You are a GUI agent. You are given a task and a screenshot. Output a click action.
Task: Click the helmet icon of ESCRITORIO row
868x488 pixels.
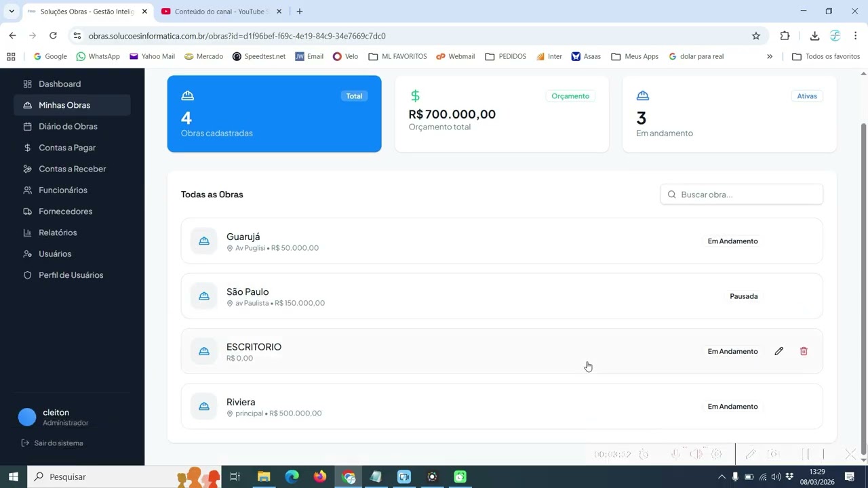tap(204, 351)
